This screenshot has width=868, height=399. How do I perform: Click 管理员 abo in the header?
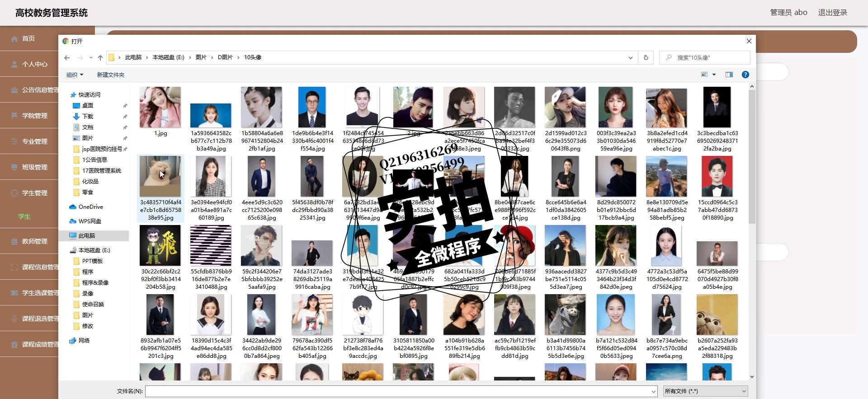788,13
